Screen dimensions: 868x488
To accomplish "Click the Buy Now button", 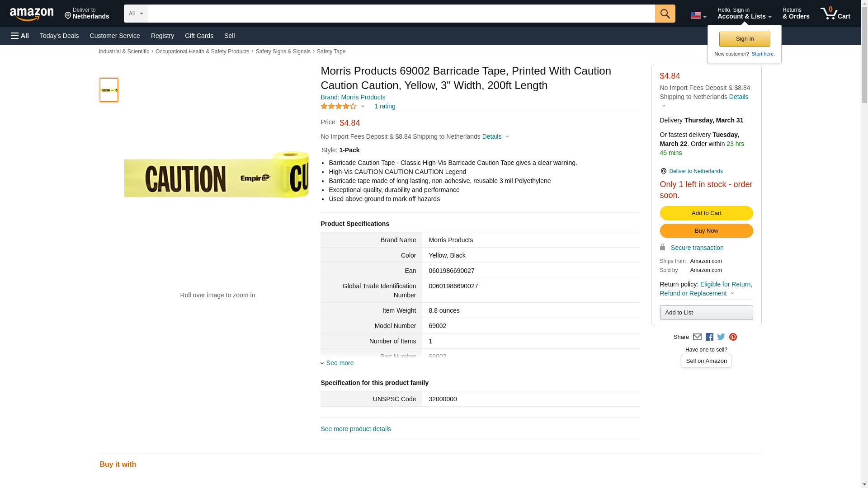I will coord(706,231).
